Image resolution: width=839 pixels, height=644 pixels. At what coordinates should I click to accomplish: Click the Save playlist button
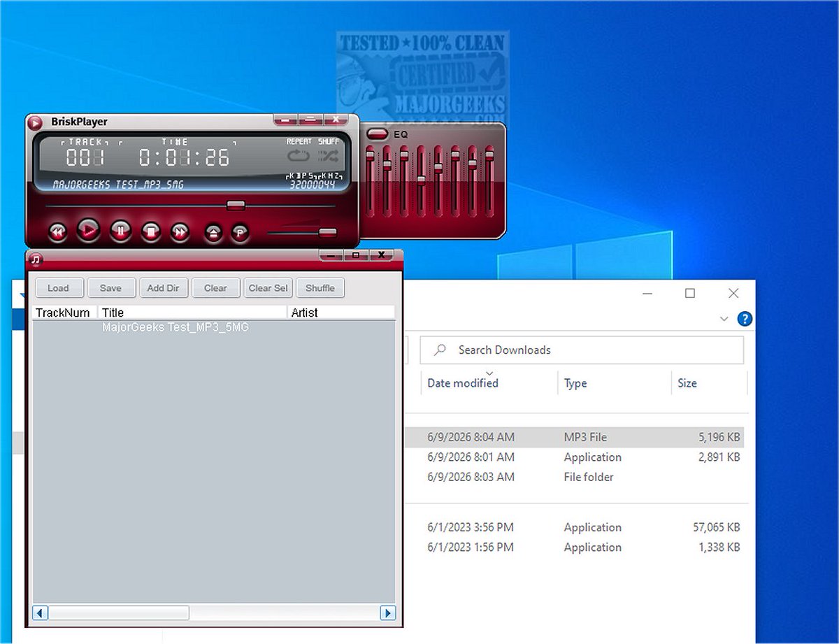(110, 288)
